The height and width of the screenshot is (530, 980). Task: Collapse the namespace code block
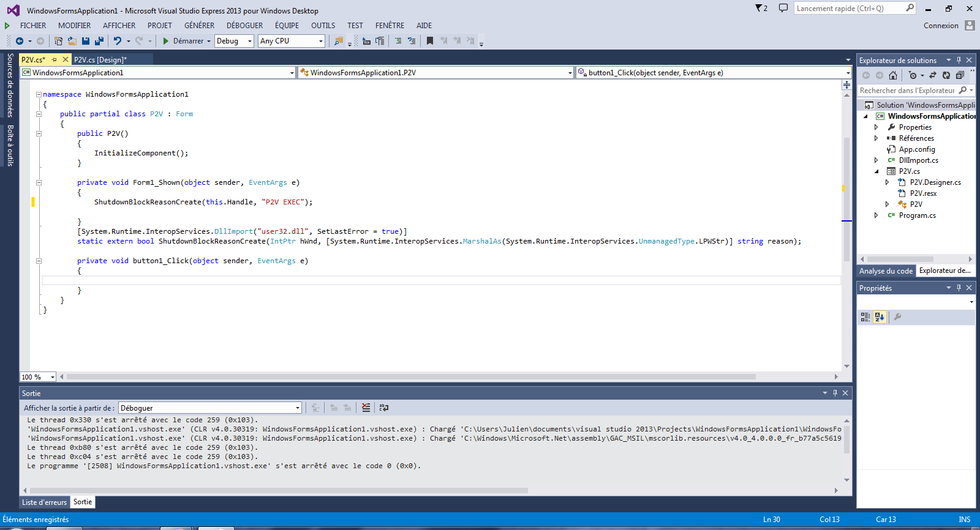click(x=39, y=94)
